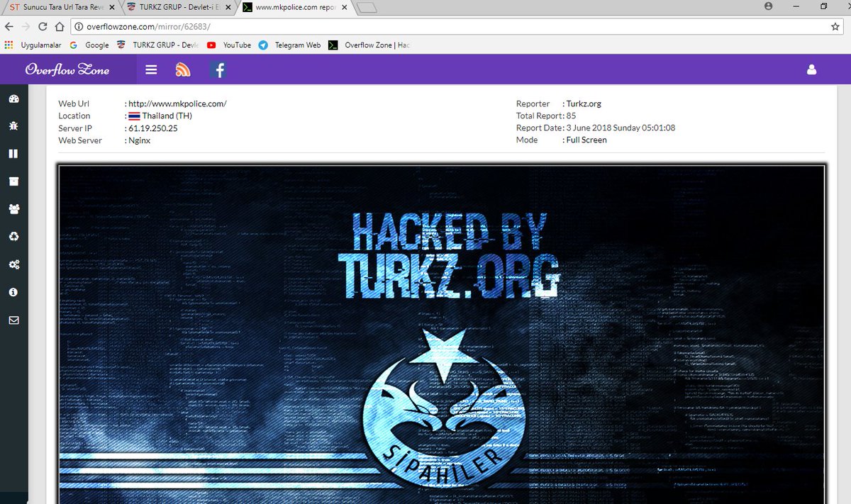
Task: Click the Server IP 61.19.250.25 value
Action: tap(153, 128)
